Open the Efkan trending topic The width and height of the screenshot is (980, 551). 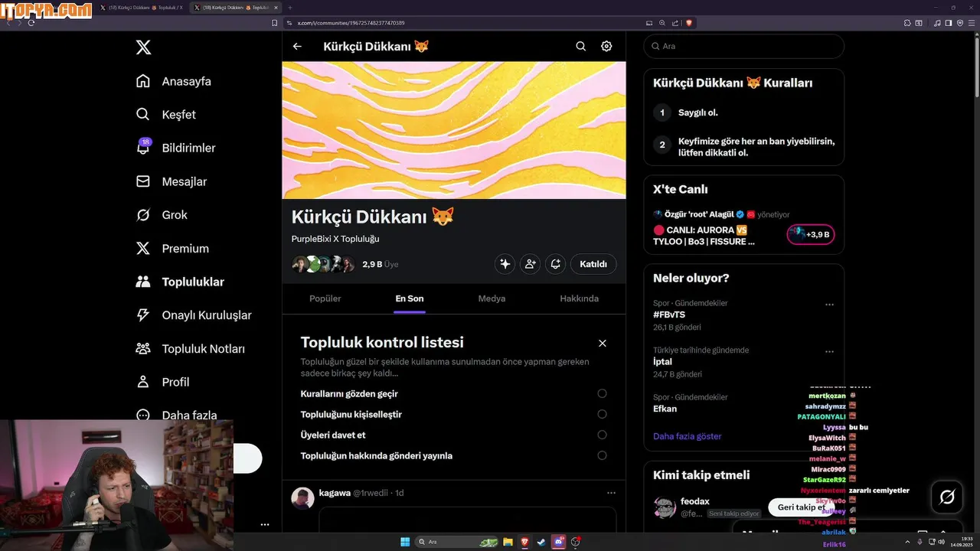(665, 409)
